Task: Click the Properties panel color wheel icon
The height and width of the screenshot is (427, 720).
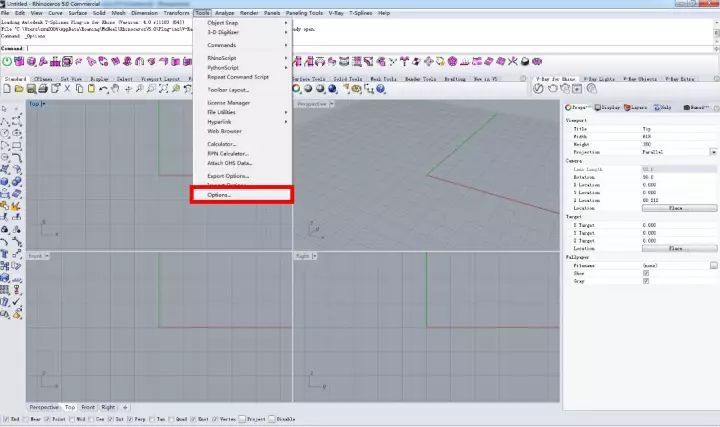Action: click(x=568, y=107)
